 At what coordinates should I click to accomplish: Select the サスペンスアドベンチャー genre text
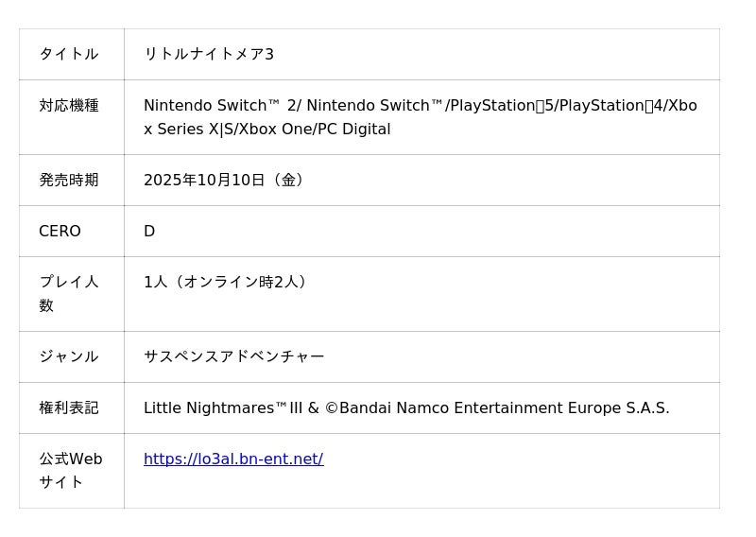click(x=233, y=356)
